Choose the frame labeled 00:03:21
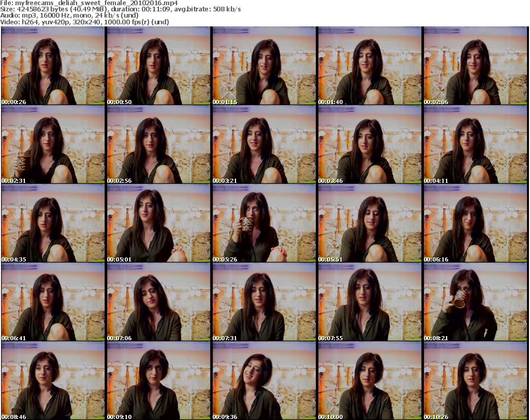 [x=264, y=144]
